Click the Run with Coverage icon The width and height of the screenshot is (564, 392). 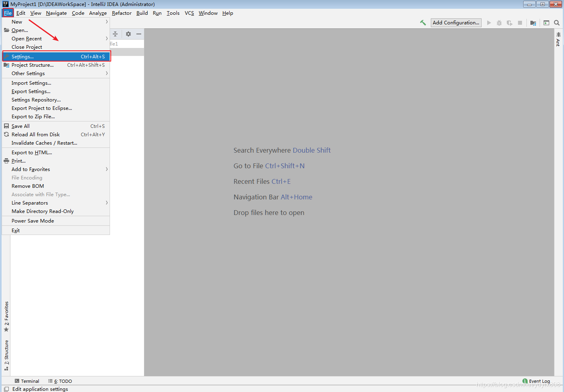[510, 23]
